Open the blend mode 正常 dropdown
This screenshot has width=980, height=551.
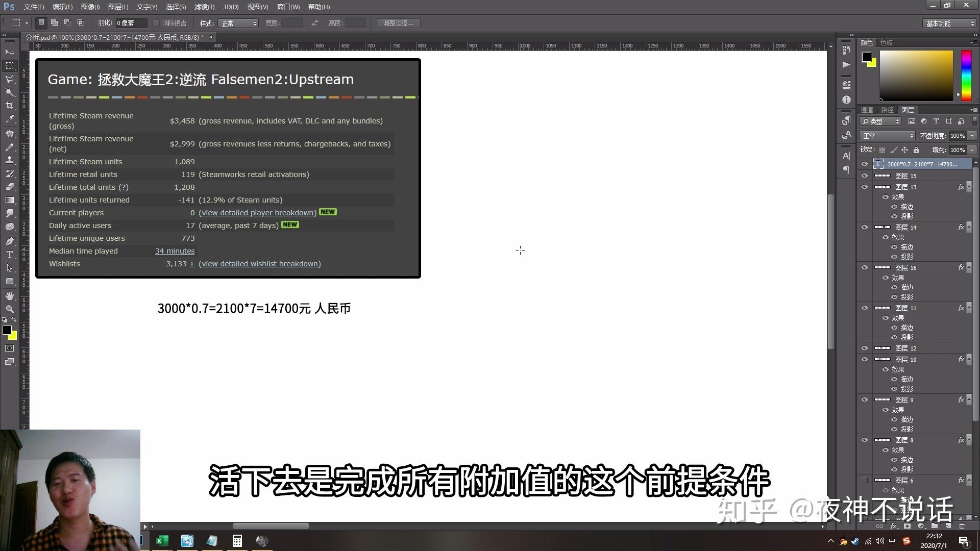coord(888,136)
